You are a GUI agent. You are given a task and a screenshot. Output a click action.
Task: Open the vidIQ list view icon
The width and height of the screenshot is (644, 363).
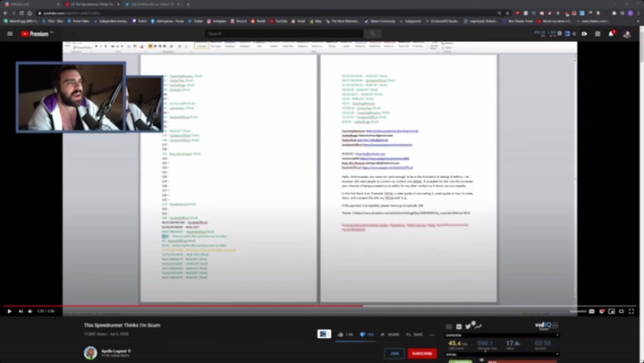[x=449, y=326]
